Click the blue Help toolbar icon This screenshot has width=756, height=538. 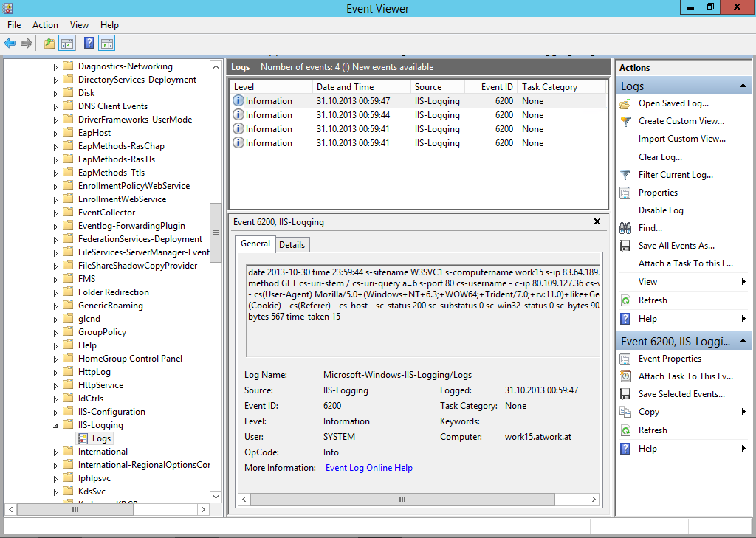click(89, 44)
